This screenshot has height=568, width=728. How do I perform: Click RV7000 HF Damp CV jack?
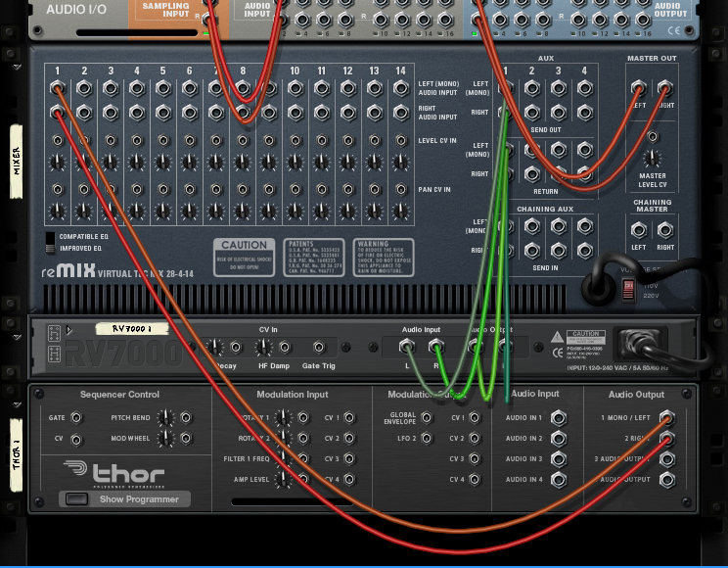[285, 347]
